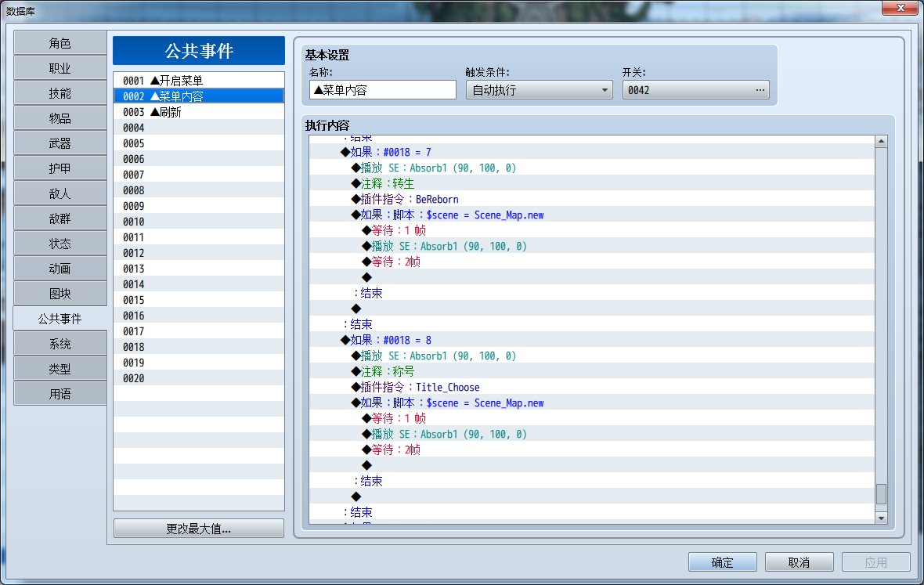Expand the 触发条件 dropdown
The width and height of the screenshot is (924, 585).
click(x=540, y=90)
